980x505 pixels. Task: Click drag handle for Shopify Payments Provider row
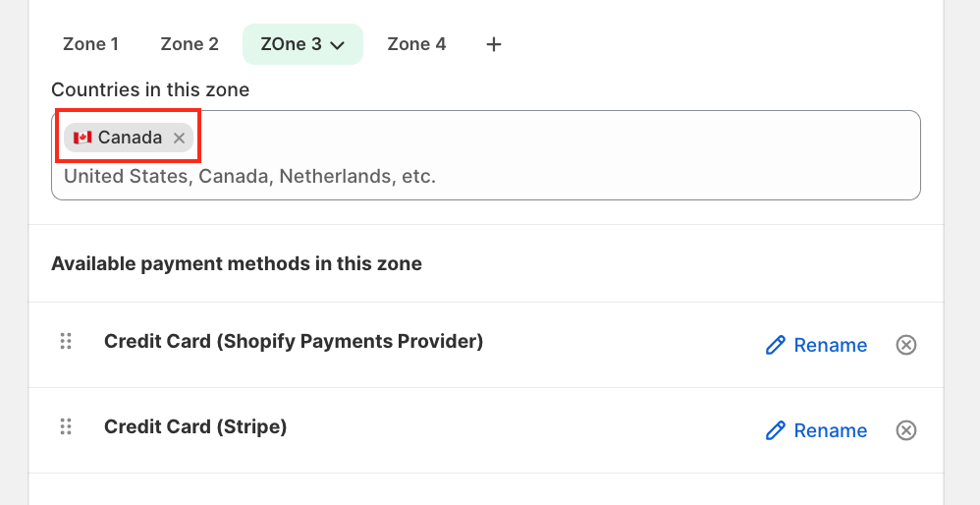pyautogui.click(x=66, y=342)
